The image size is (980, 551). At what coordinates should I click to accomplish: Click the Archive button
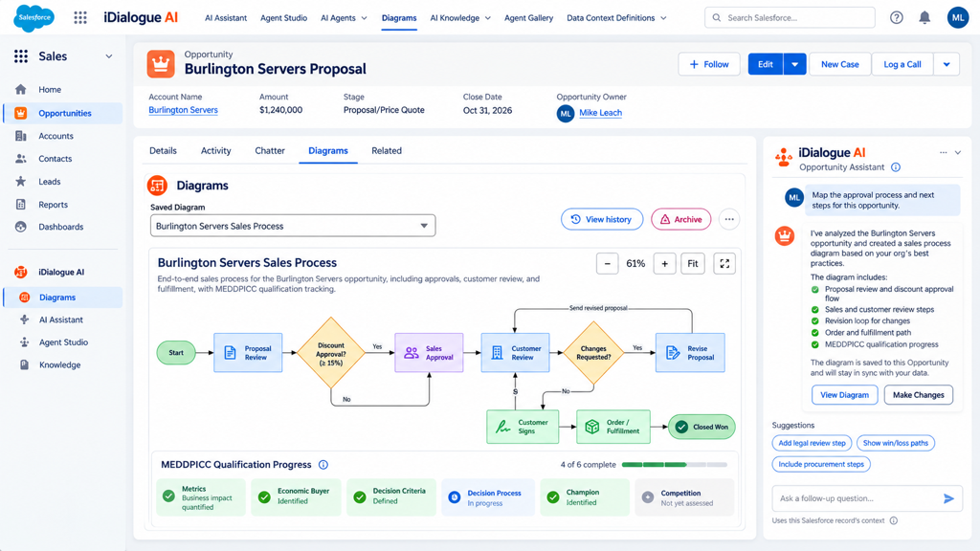click(x=680, y=219)
